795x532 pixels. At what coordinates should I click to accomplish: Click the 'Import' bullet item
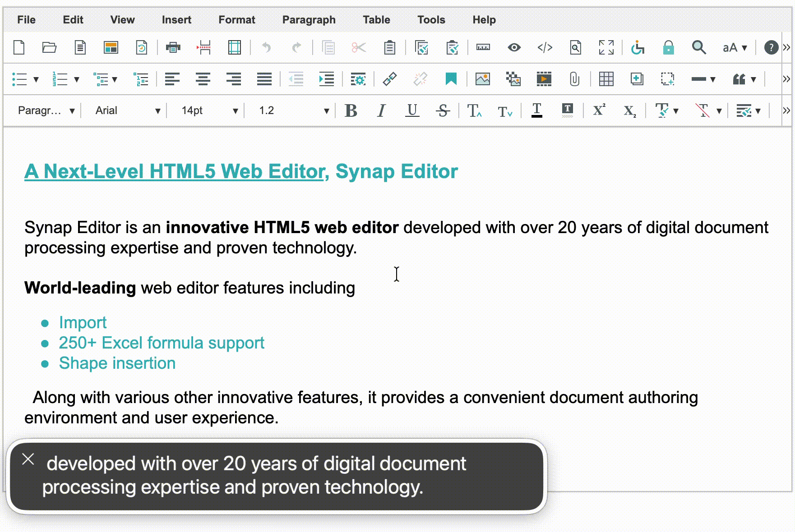point(83,323)
